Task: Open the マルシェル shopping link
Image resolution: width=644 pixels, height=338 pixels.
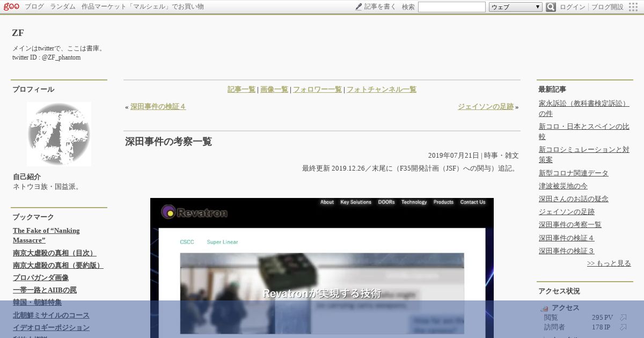Action: coord(143,7)
